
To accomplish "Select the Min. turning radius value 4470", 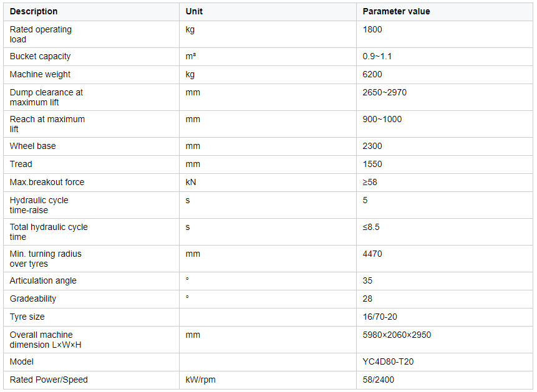I will [372, 254].
